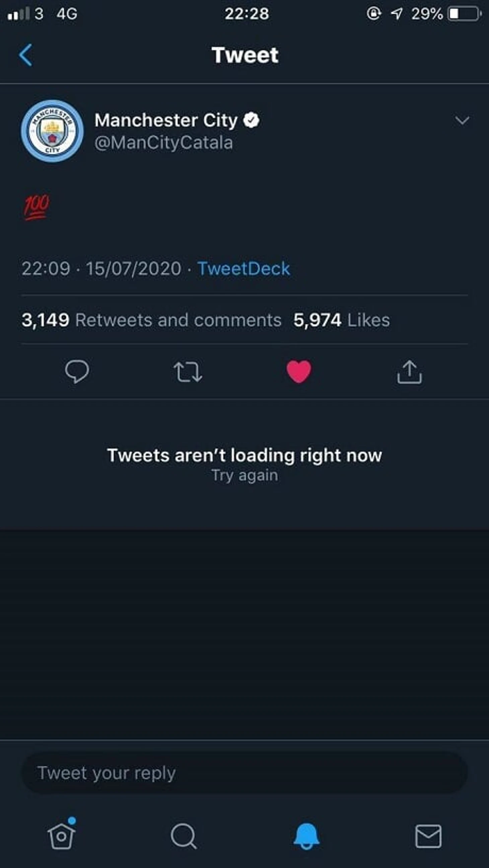Open the Search tab
Viewport: 489px width, 868px height.
[x=184, y=836]
